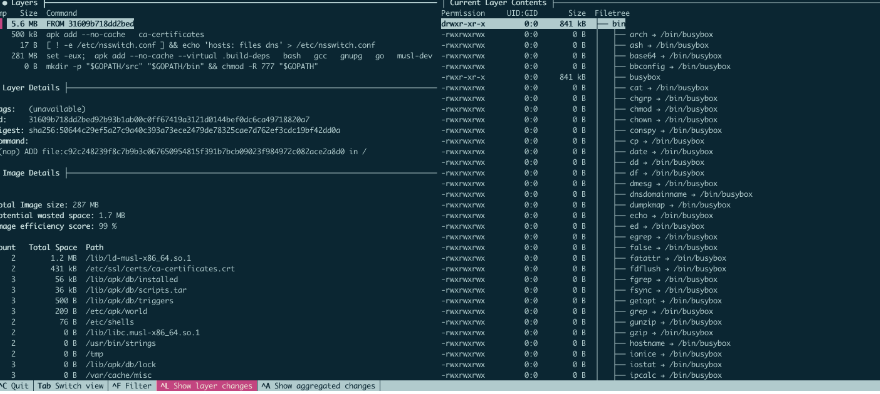Image resolution: width=880 pixels, height=394 pixels.
Task: Select grep → /bin/busybox entry
Action: click(671, 311)
